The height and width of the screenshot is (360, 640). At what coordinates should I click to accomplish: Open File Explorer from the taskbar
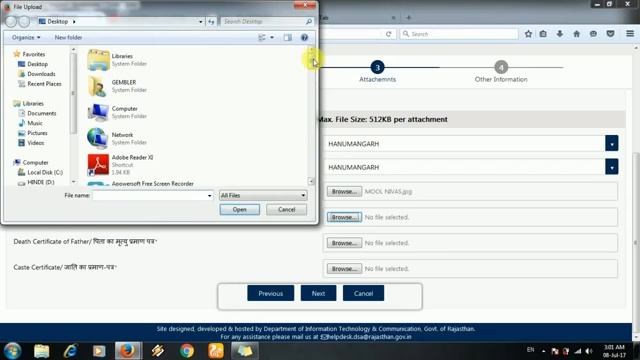point(42,351)
